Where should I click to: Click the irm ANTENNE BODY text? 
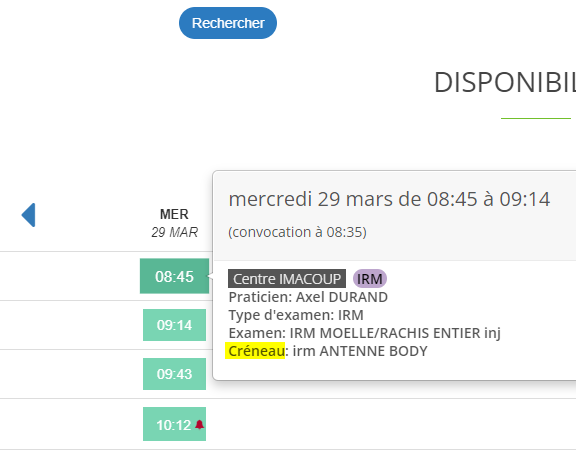[360, 351]
